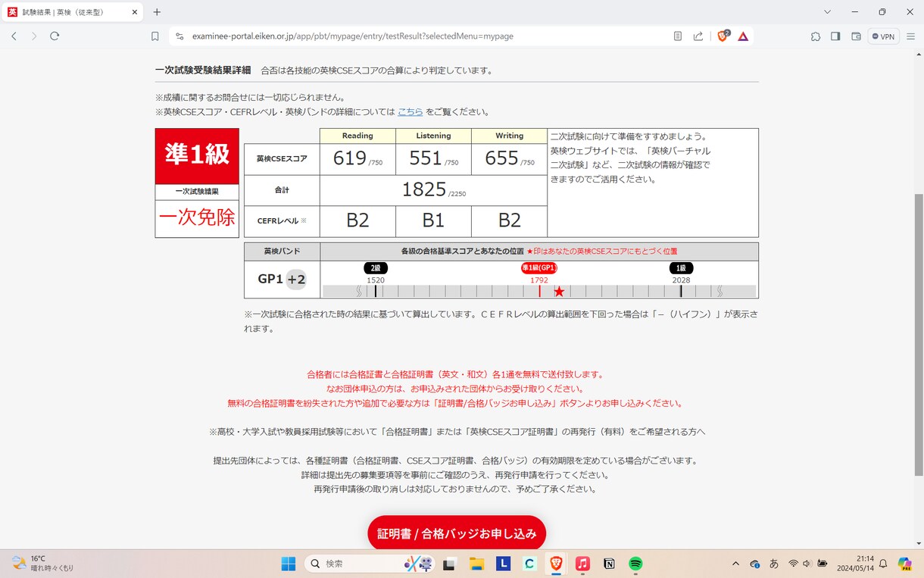Expand the tab search dropdown arrow
Image resolution: width=924 pixels, height=578 pixels.
827,12
